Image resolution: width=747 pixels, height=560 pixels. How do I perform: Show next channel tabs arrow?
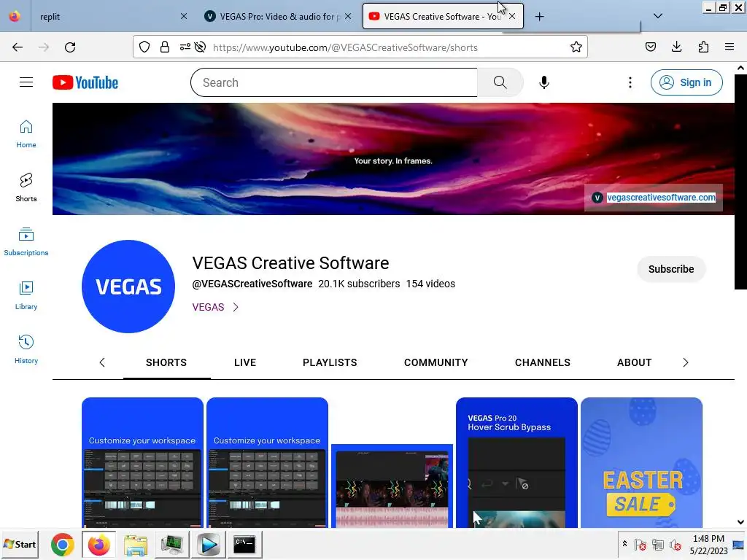(686, 363)
